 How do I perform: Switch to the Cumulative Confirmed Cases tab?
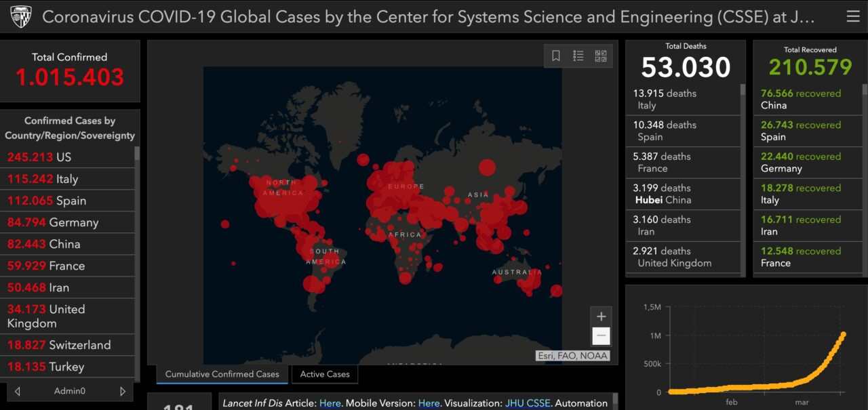coord(222,374)
